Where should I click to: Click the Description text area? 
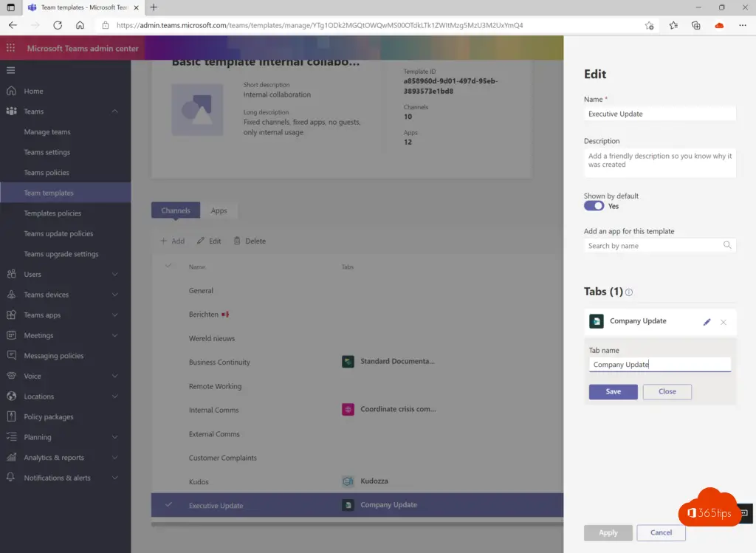pos(659,163)
